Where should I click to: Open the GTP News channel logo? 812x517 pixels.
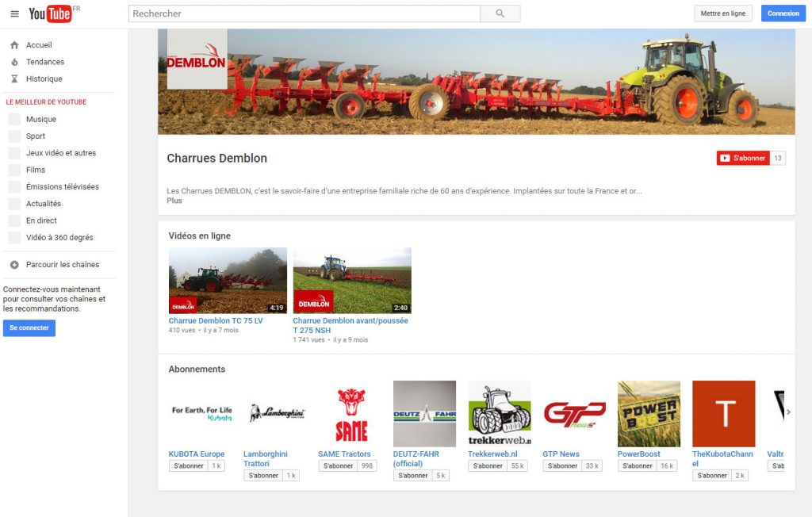(574, 413)
